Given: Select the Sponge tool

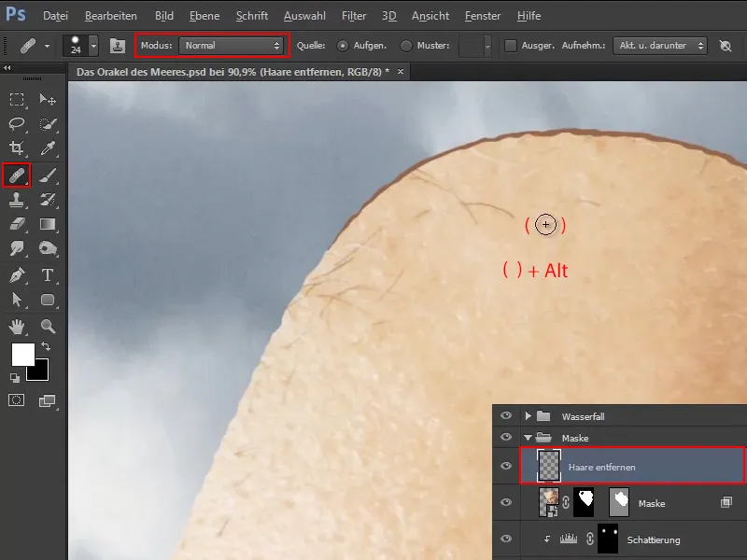Looking at the screenshot, I should [x=48, y=248].
